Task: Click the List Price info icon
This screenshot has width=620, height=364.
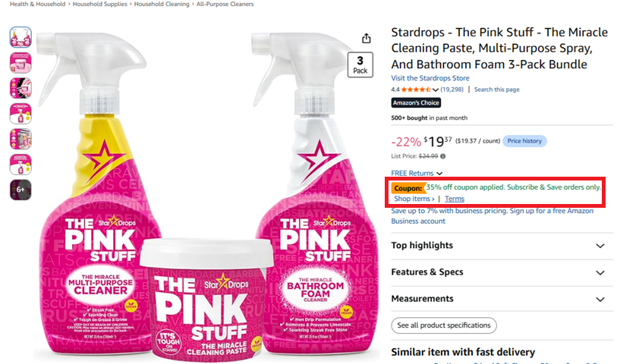Action: click(x=443, y=156)
